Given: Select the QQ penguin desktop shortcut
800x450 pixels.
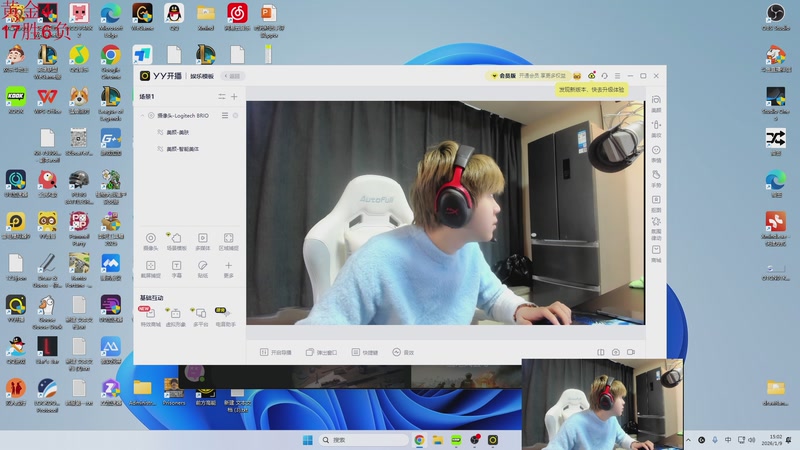Looking at the screenshot, I should coord(174,17).
